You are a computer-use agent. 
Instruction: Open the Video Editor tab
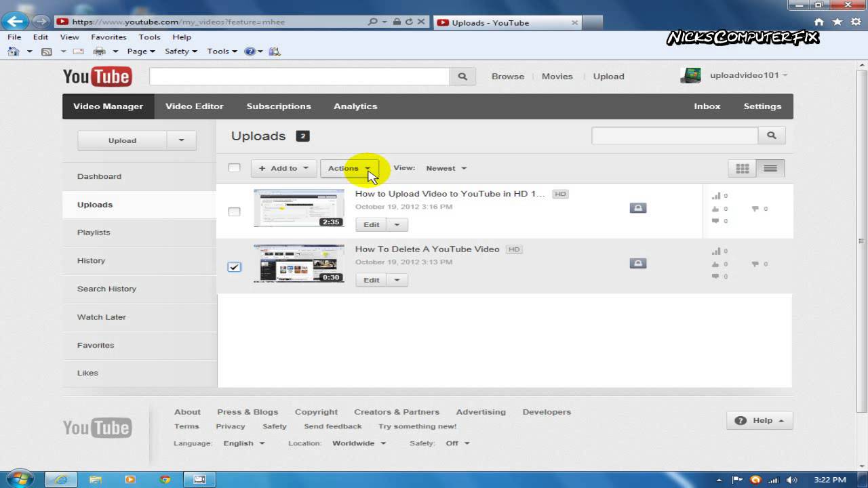[x=195, y=106]
